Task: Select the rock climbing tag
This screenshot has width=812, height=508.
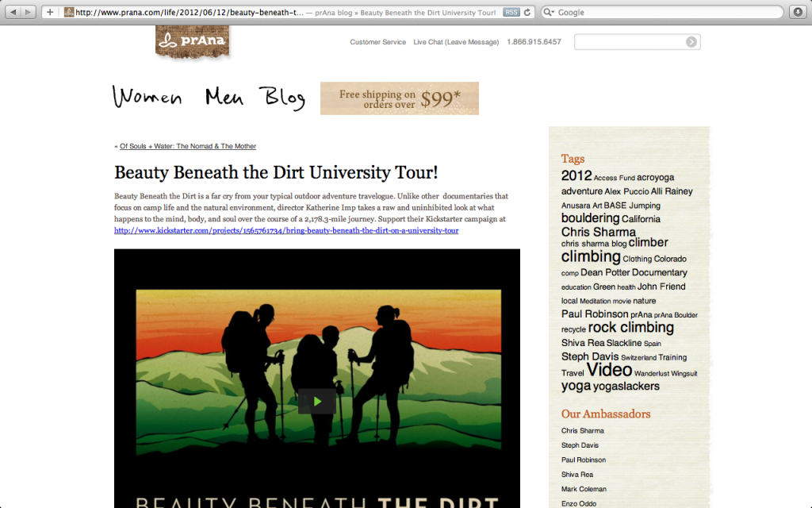Action: 630,328
